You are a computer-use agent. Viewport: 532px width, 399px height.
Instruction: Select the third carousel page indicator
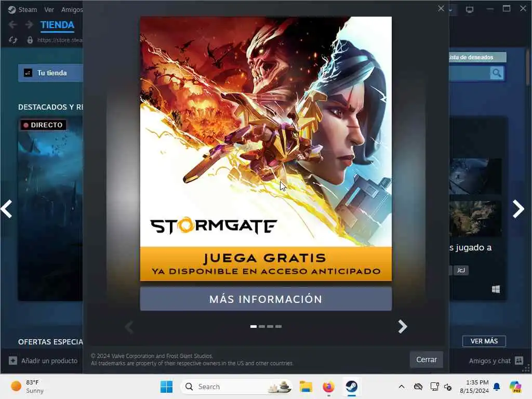point(270,326)
